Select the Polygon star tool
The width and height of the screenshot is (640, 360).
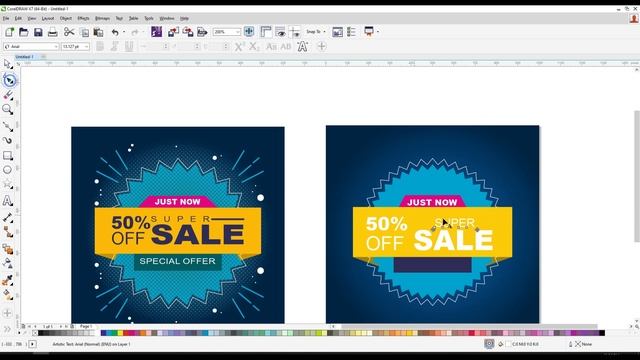point(7,184)
